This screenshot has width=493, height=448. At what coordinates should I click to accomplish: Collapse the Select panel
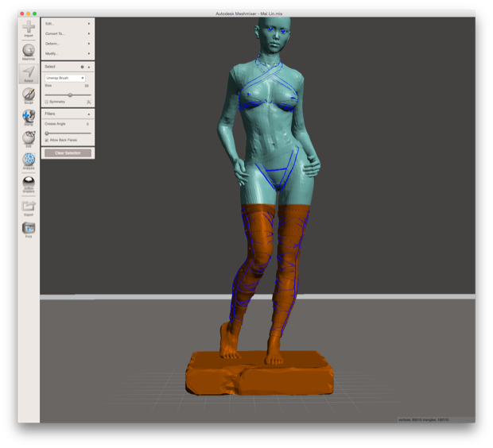point(89,67)
